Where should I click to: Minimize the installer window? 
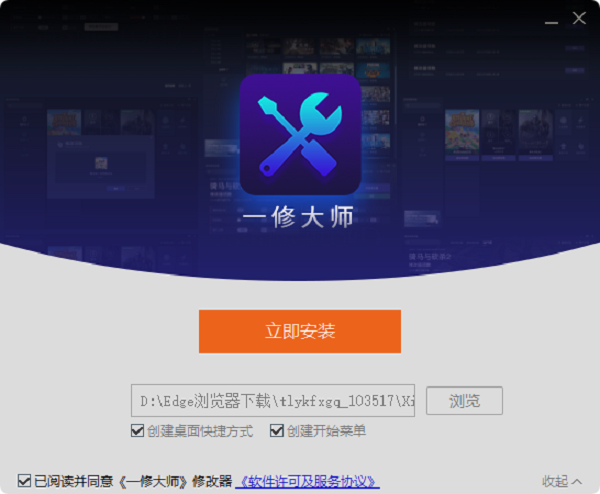(x=551, y=22)
